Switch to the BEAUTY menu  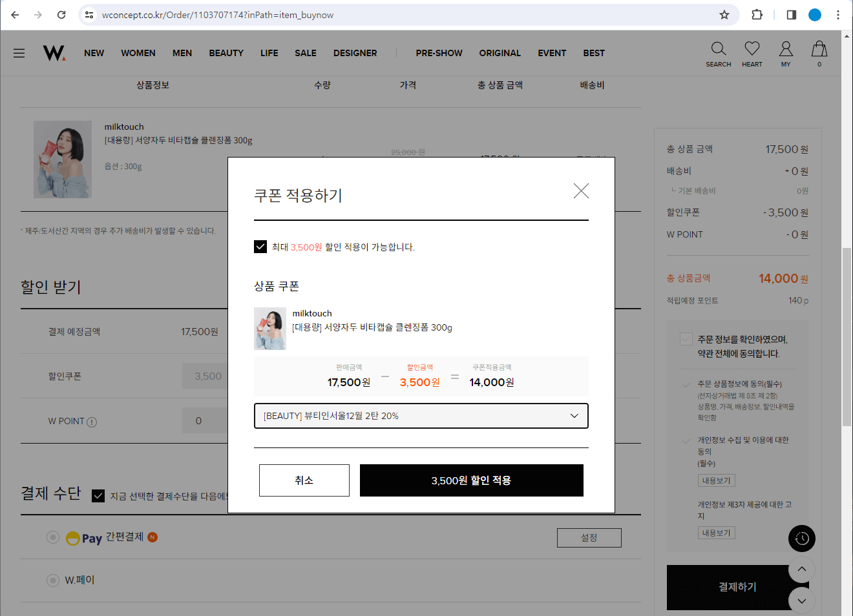[x=226, y=54]
